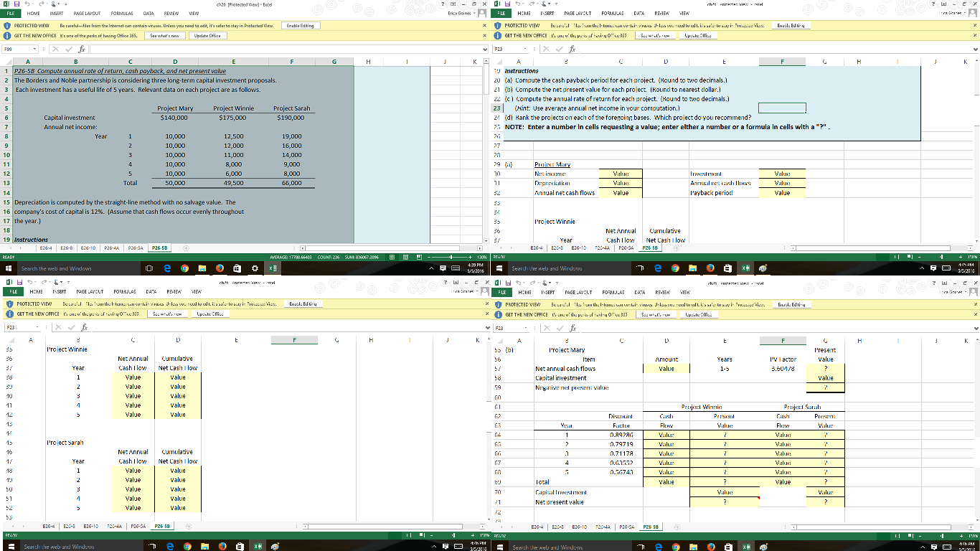Select selected cell F23 in top-right window
This screenshot has width=980, height=551.
pos(783,108)
